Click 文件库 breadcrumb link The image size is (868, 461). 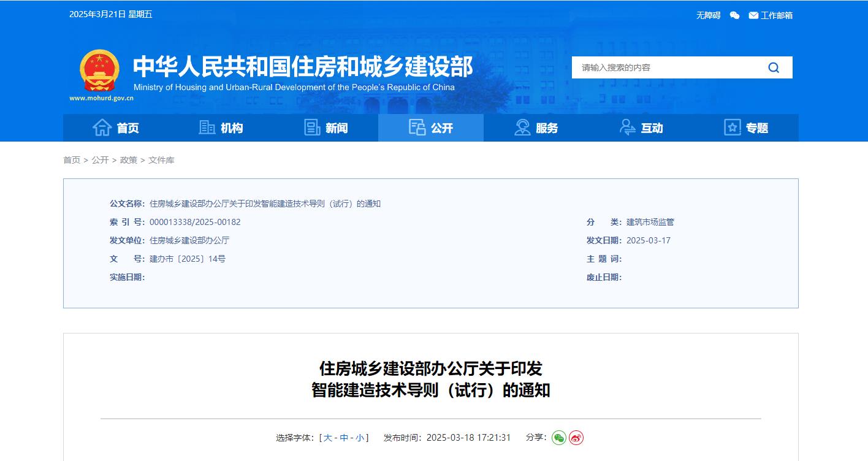[161, 160]
